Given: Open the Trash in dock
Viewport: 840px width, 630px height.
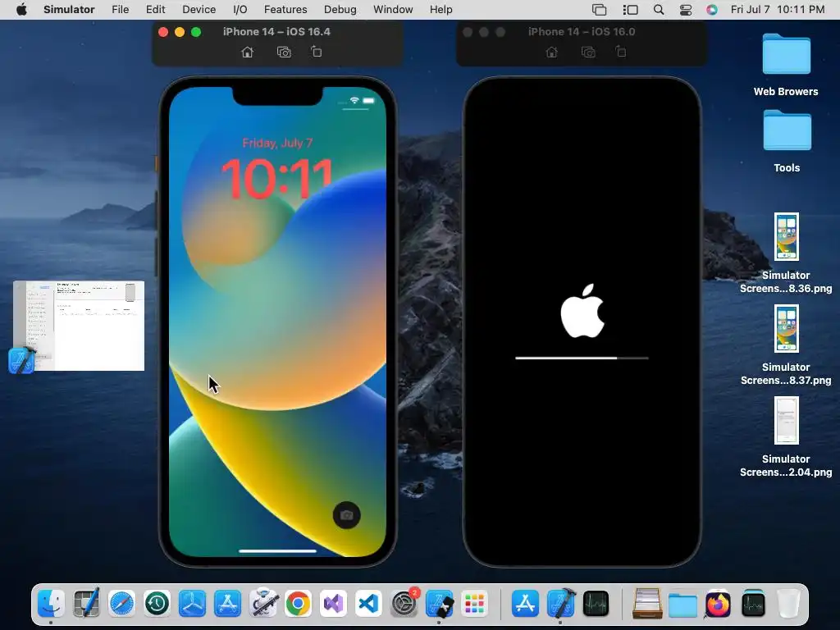Looking at the screenshot, I should 788,604.
